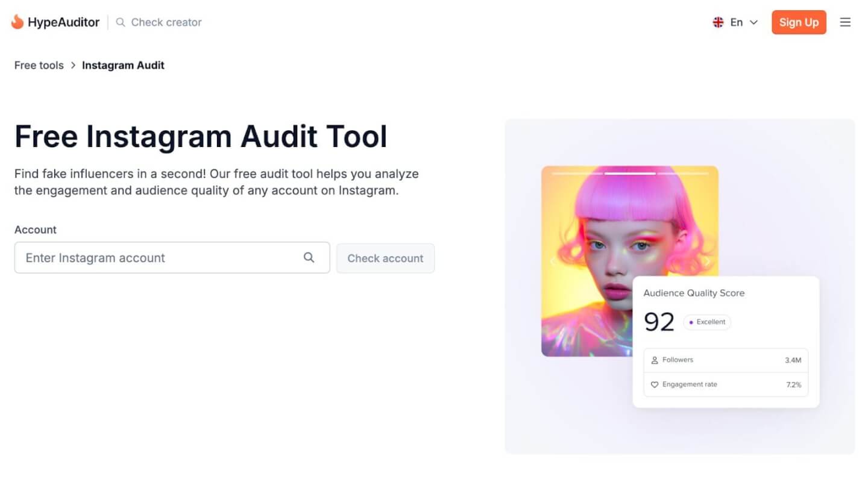Image resolution: width=868 pixels, height=485 pixels.
Task: Click the Engagement rate heart icon
Action: click(655, 384)
